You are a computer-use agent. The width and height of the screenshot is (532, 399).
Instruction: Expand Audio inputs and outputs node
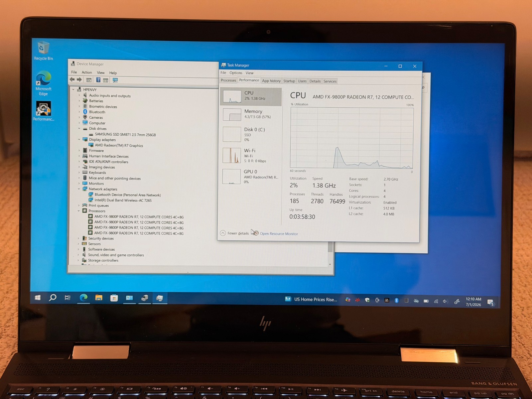[79, 95]
